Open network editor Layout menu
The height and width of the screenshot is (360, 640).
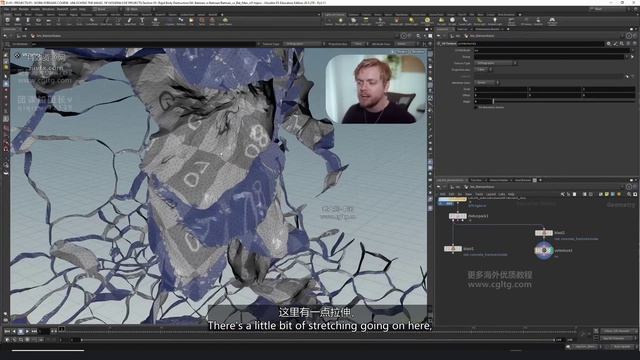[491, 194]
